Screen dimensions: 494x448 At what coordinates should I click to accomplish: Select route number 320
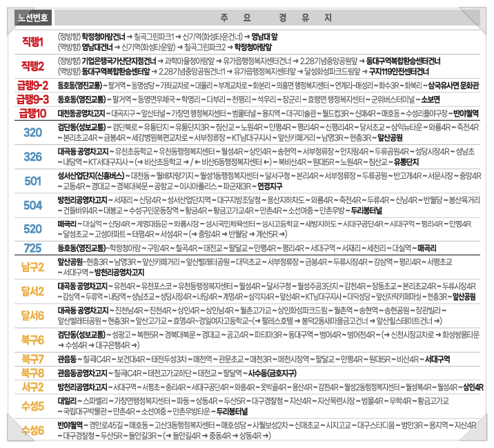(x=32, y=133)
